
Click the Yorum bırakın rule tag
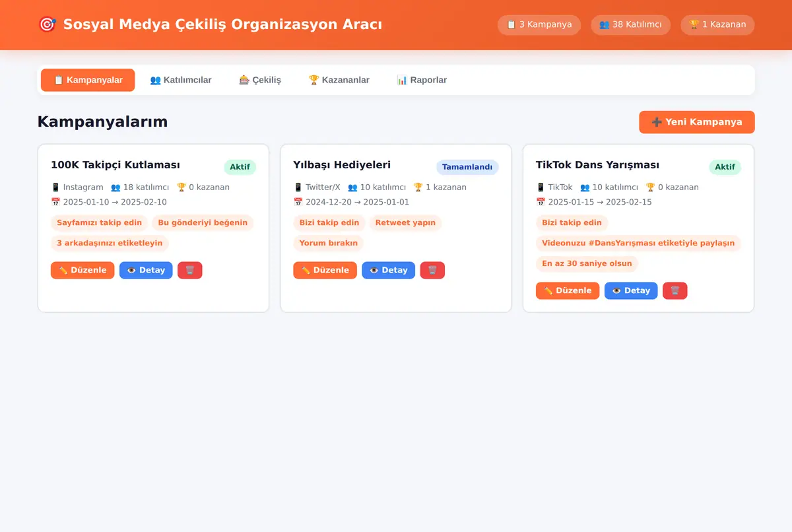coord(329,244)
